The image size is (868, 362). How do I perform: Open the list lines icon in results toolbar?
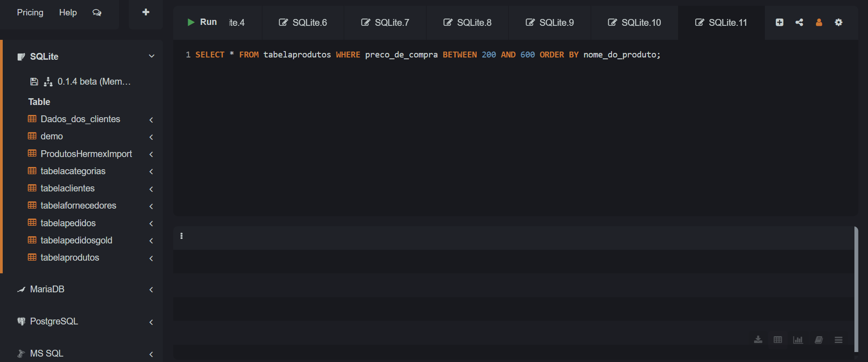point(839,340)
